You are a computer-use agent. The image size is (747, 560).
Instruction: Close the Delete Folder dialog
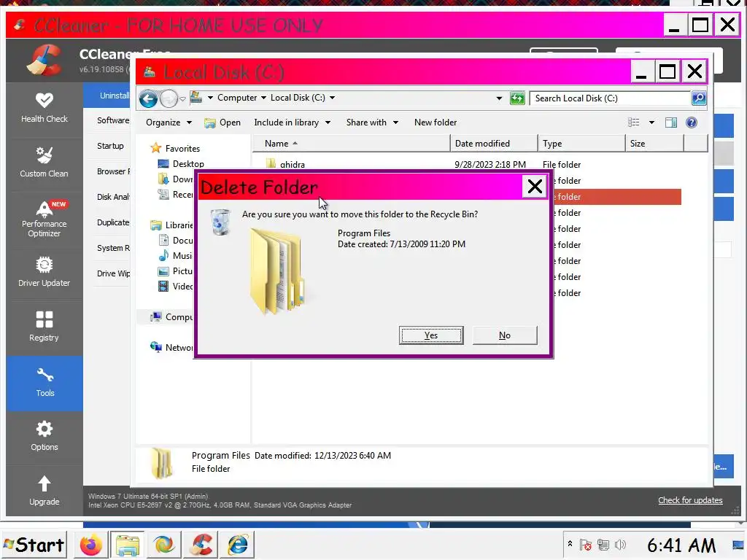click(535, 187)
